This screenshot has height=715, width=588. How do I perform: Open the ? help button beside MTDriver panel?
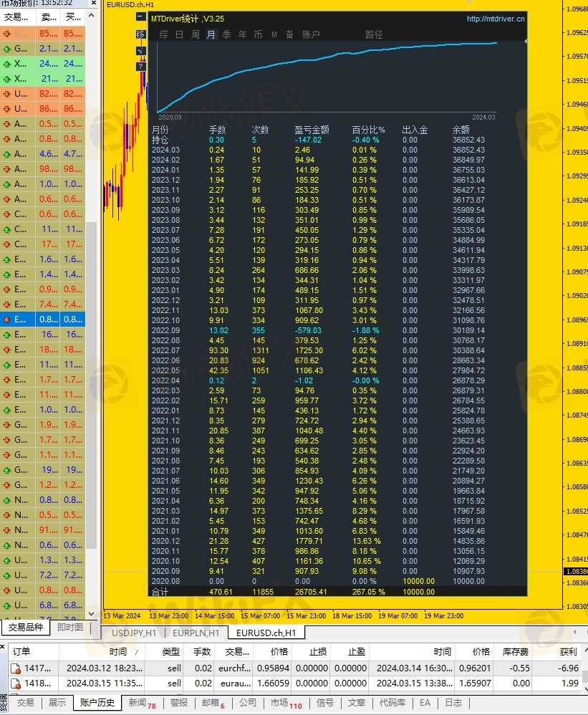[141, 67]
